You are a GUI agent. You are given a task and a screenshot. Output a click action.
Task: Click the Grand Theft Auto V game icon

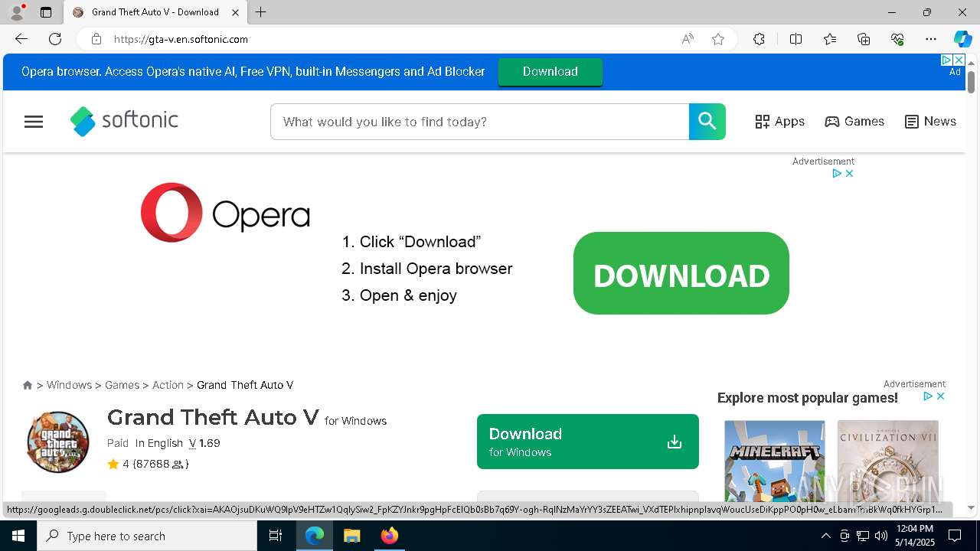click(x=58, y=442)
